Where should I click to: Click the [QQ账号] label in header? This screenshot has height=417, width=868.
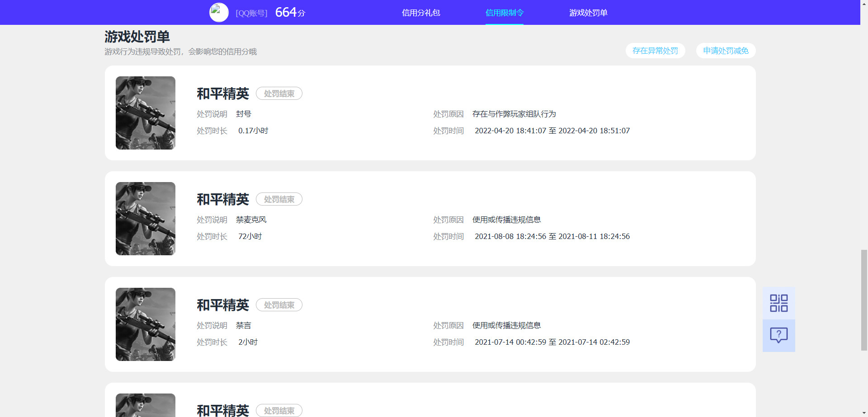tap(251, 13)
